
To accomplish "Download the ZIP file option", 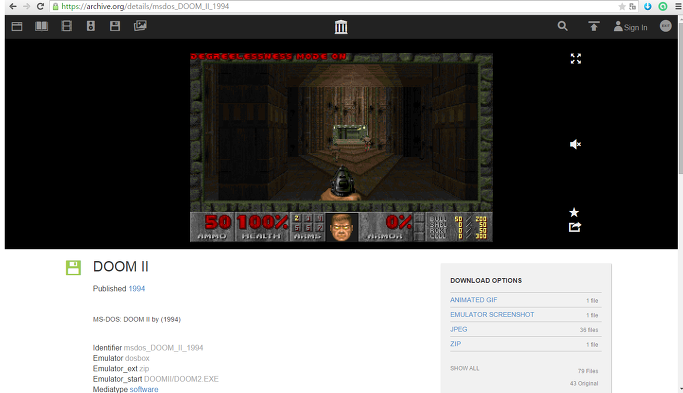I will coord(455,344).
